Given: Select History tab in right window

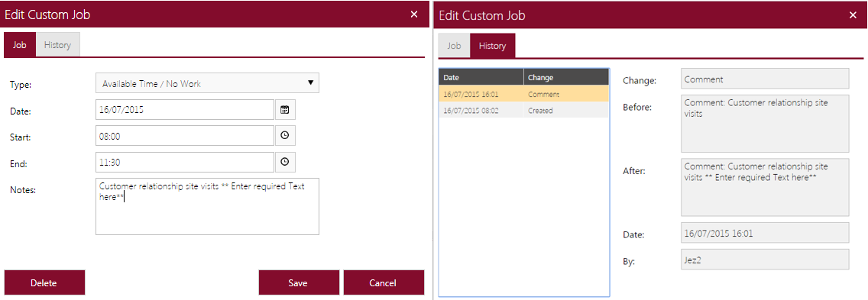Looking at the screenshot, I should [x=492, y=46].
